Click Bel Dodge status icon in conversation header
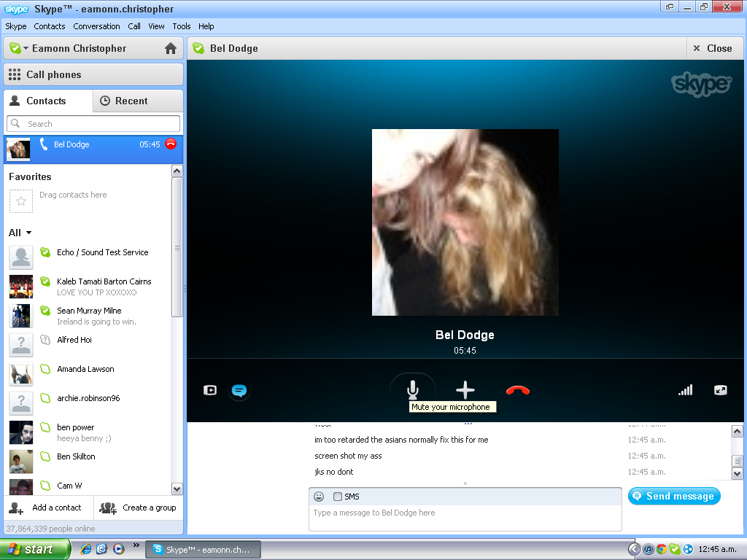Viewport: 747px width, 560px height. pos(198,48)
